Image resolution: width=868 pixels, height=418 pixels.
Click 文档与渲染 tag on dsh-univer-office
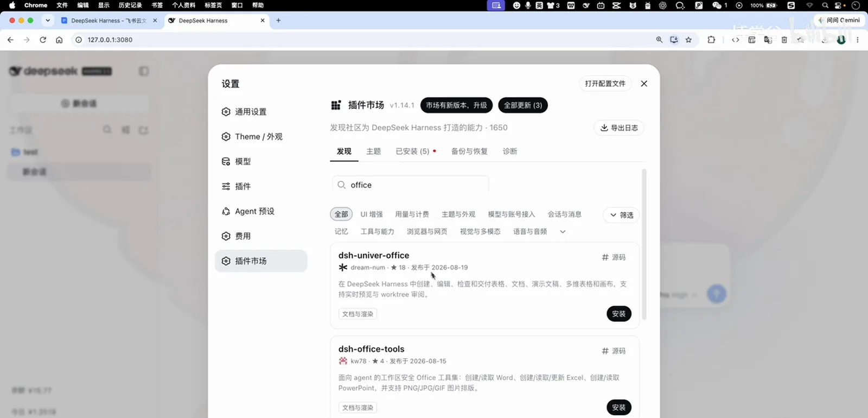click(358, 314)
